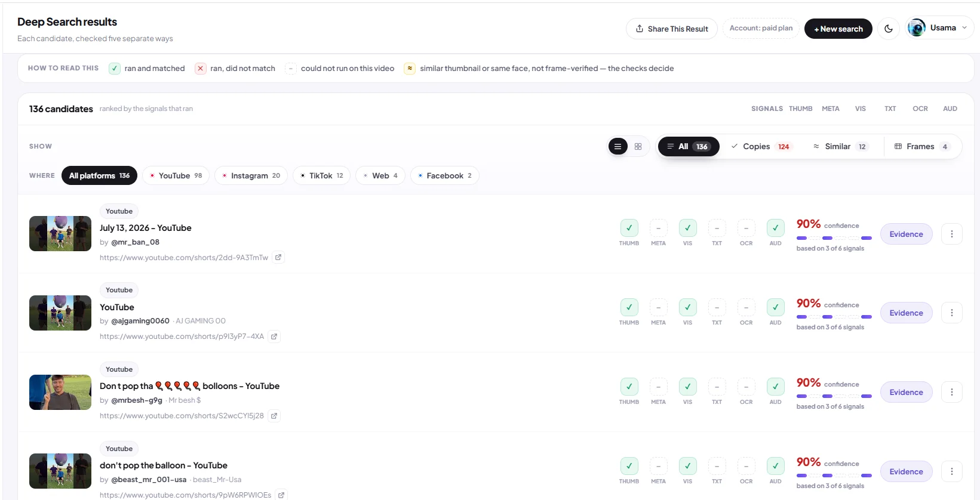Screen dimensions: 980x500
Task: Click Account: paid plan badge
Action: [x=761, y=28]
